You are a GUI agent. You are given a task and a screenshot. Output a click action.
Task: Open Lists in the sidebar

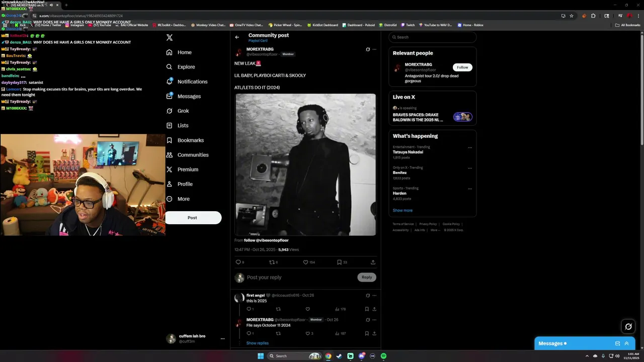coord(177,125)
